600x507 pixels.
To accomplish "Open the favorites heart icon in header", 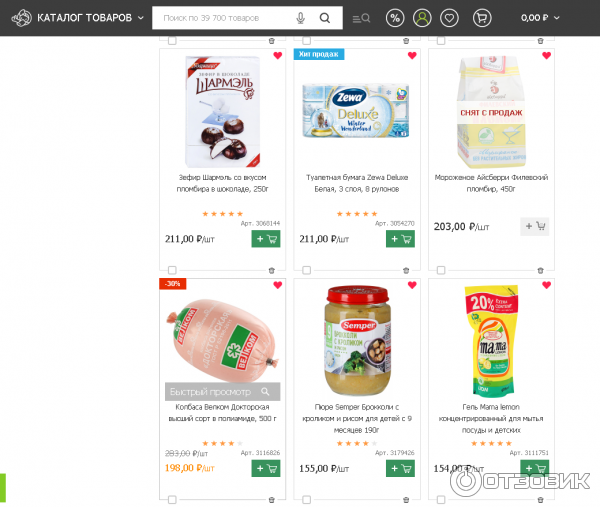I will click(450, 18).
